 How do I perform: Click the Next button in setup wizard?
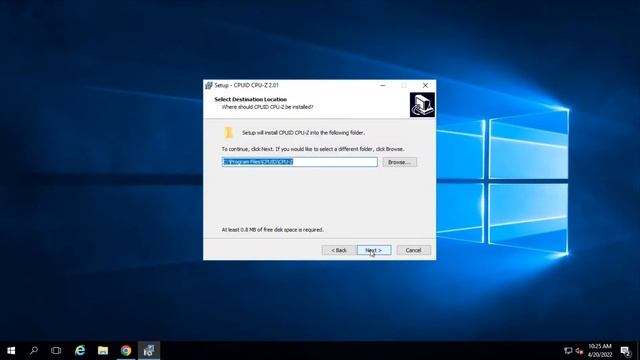coord(374,250)
